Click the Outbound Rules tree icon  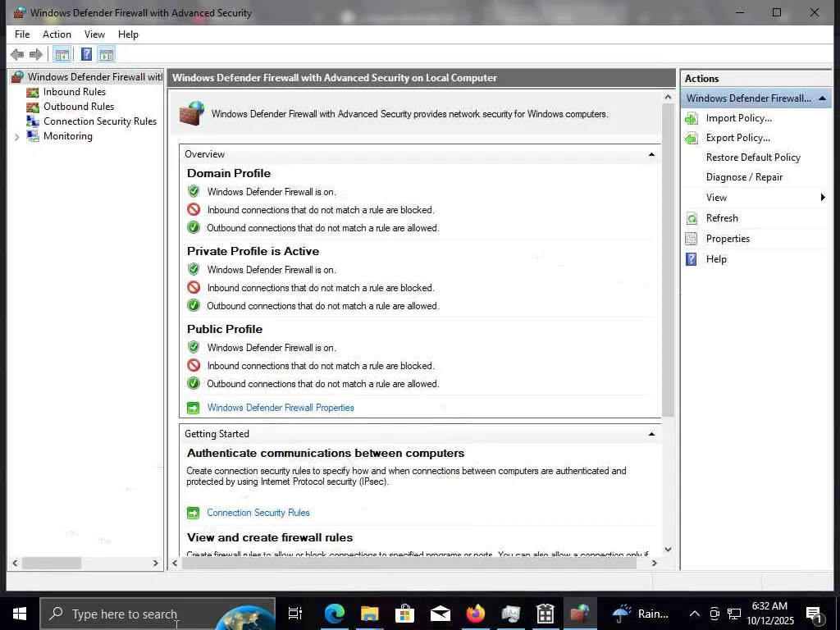33,107
